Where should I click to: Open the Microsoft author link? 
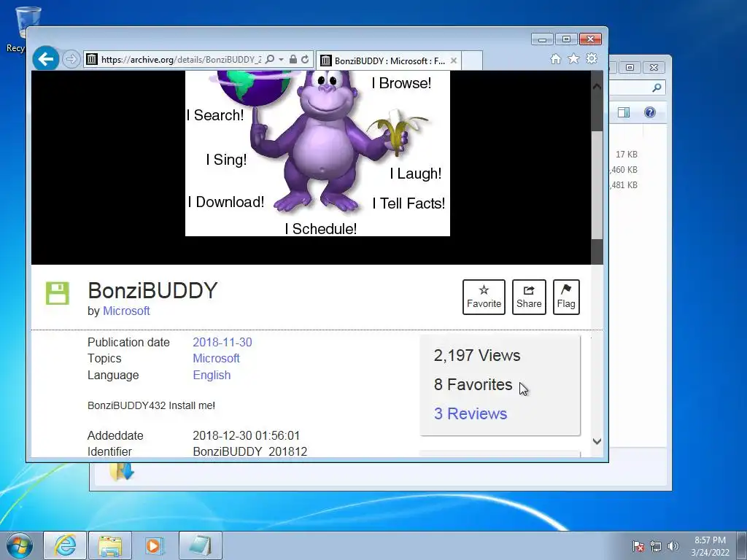tap(126, 311)
